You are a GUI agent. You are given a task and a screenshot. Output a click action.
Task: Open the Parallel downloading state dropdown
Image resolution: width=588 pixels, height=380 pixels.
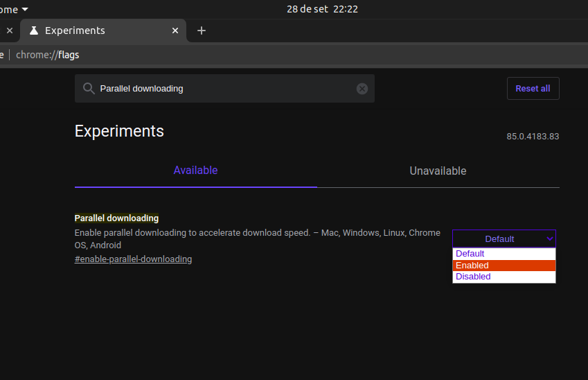tap(504, 239)
